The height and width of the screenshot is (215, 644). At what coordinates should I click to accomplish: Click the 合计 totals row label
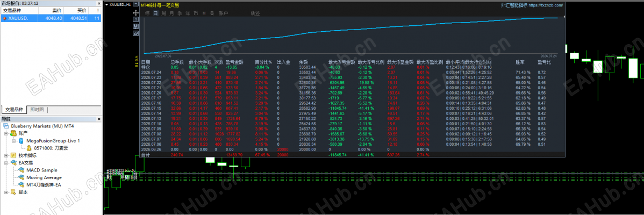(146, 155)
